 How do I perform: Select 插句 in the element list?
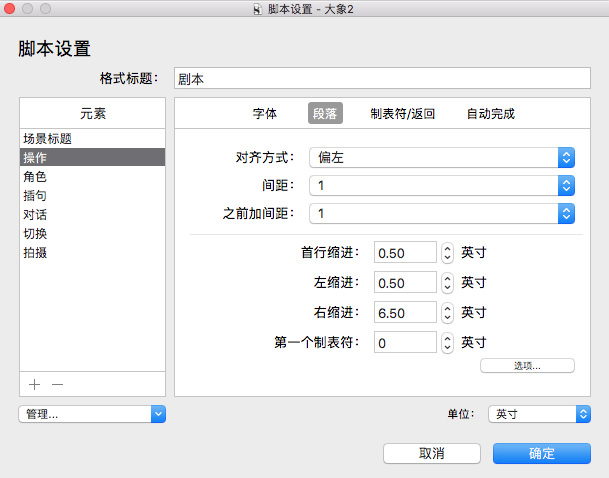click(92, 195)
